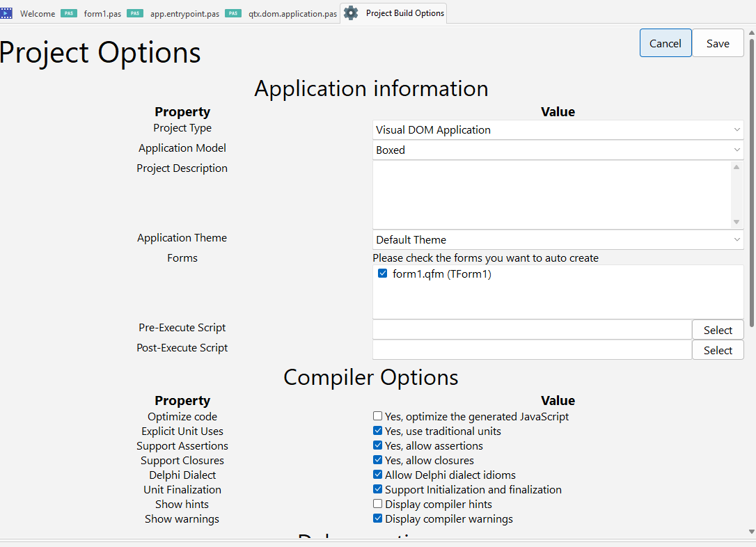Disable the allow closures checkbox
Screen dimensions: 756x547
(x=378, y=460)
